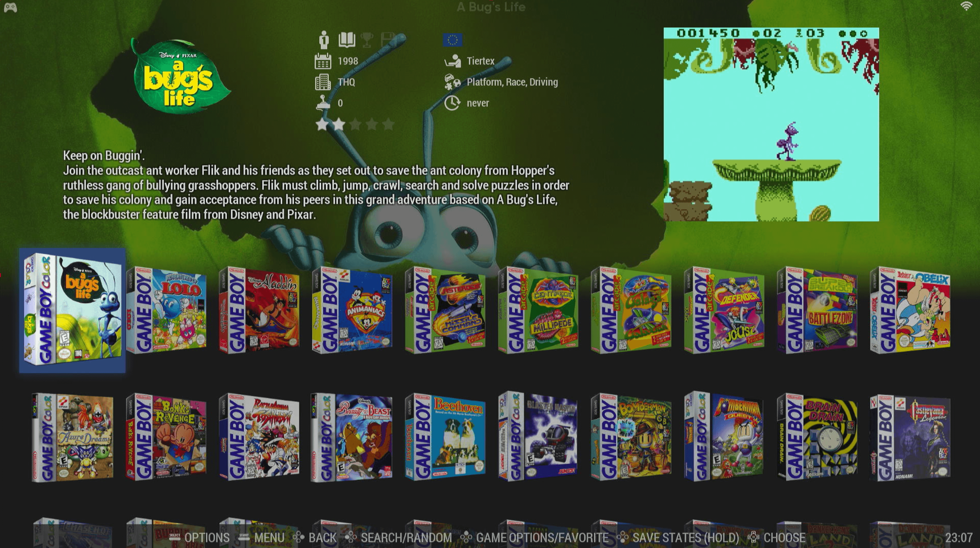Screen dimensions: 980x548
Task: Select the Adventures of Lolo box art
Action: click(166, 310)
